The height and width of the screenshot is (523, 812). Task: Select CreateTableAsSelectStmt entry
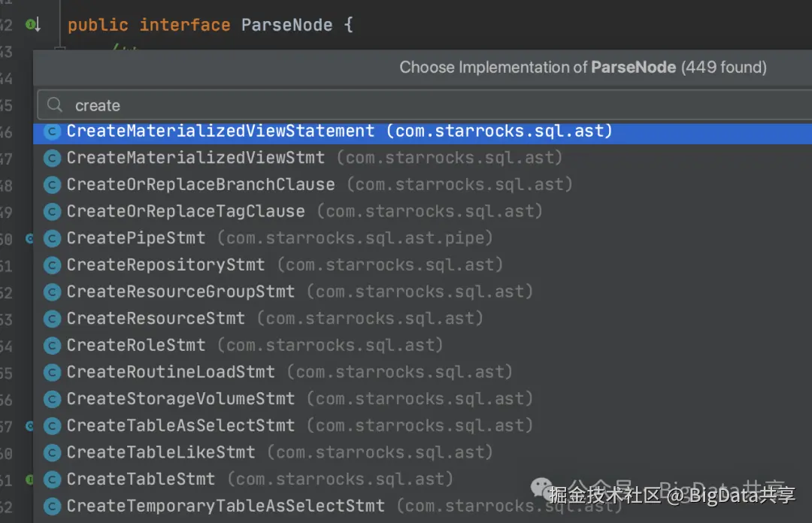(x=423, y=425)
